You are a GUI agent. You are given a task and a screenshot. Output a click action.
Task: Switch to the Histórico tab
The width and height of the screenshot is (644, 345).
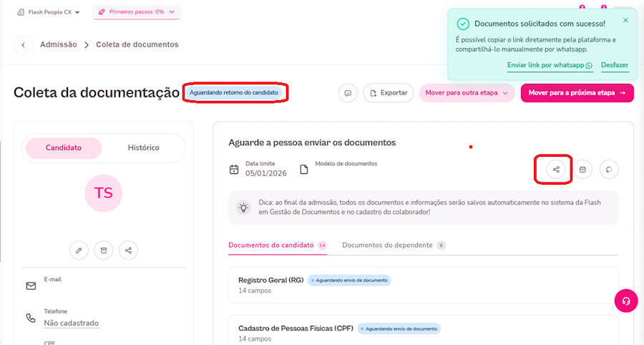tap(143, 148)
